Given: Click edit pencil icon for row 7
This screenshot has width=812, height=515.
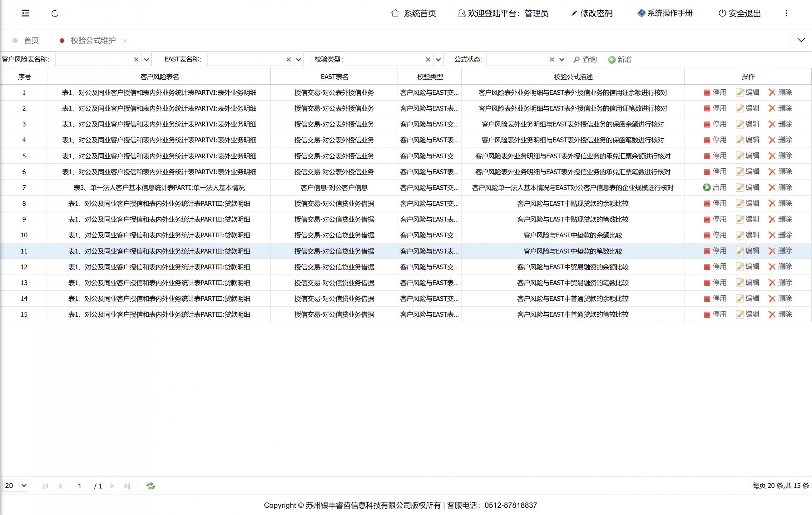Looking at the screenshot, I should [x=740, y=188].
